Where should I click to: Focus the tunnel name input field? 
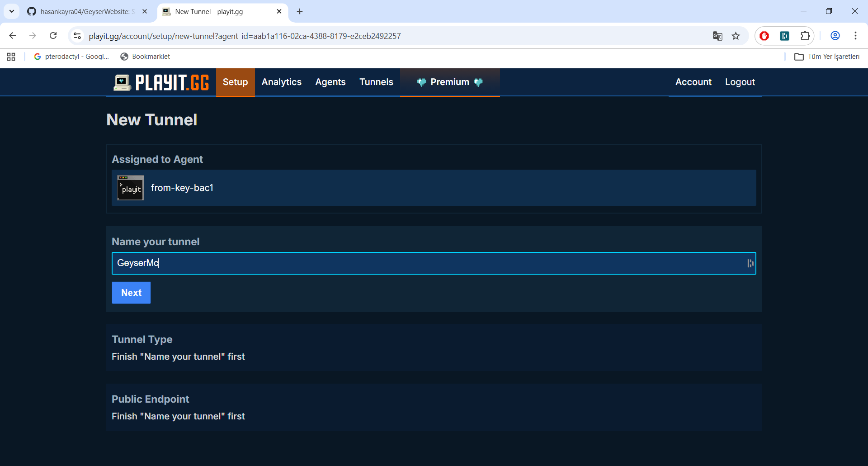tap(434, 263)
